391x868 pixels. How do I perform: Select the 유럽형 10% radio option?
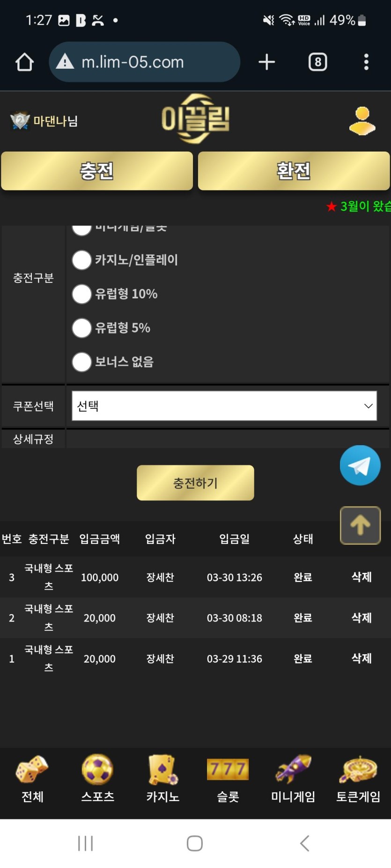[82, 294]
